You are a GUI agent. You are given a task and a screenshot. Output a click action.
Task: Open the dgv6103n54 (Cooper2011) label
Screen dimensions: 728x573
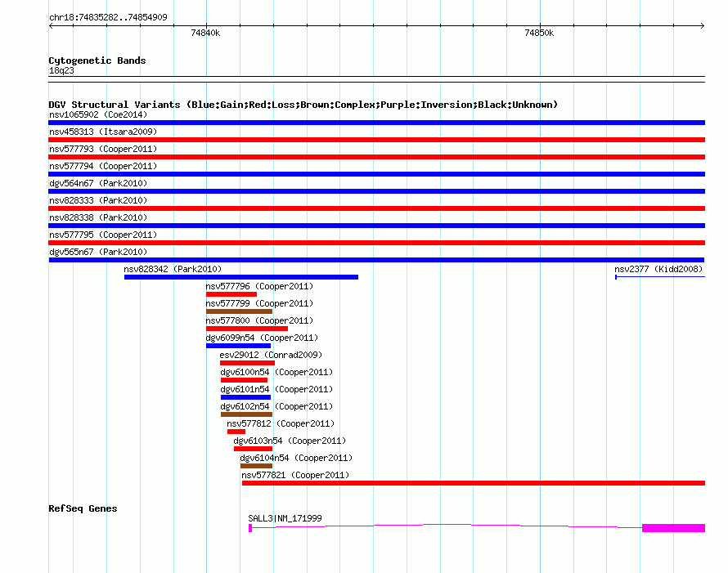(x=290, y=441)
